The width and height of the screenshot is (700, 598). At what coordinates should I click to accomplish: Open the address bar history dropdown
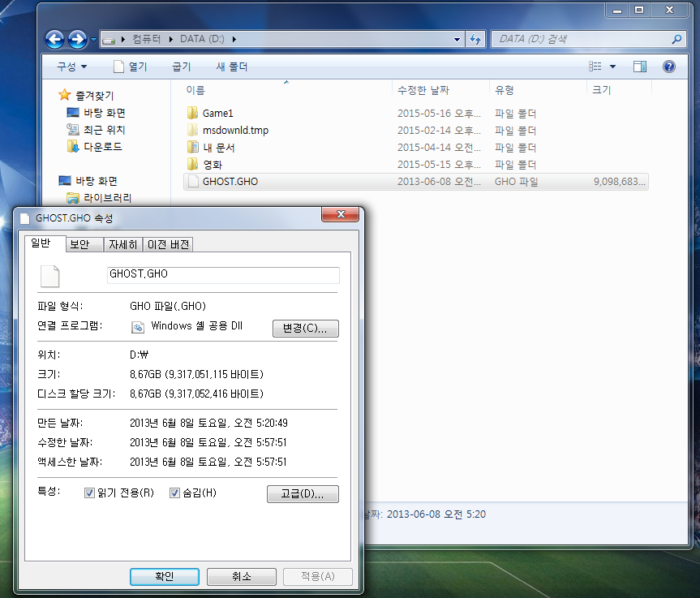(457, 39)
